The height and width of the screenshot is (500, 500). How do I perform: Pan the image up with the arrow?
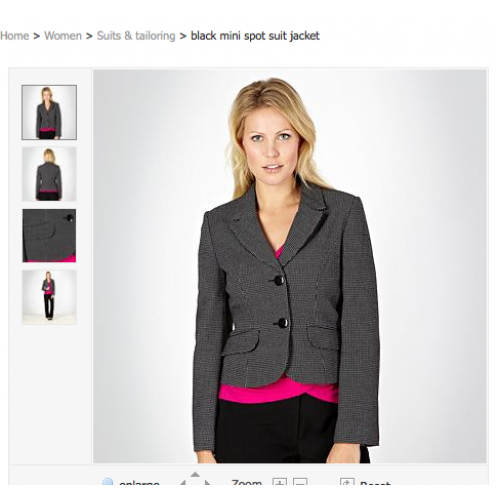point(195,474)
